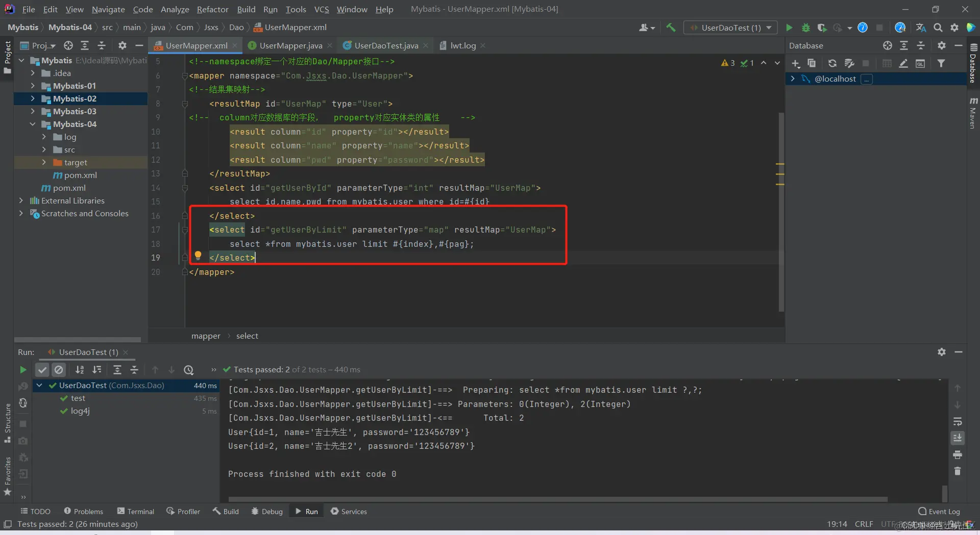Toggle soft-wrap in the console output
The width and height of the screenshot is (980, 535).
958,421
